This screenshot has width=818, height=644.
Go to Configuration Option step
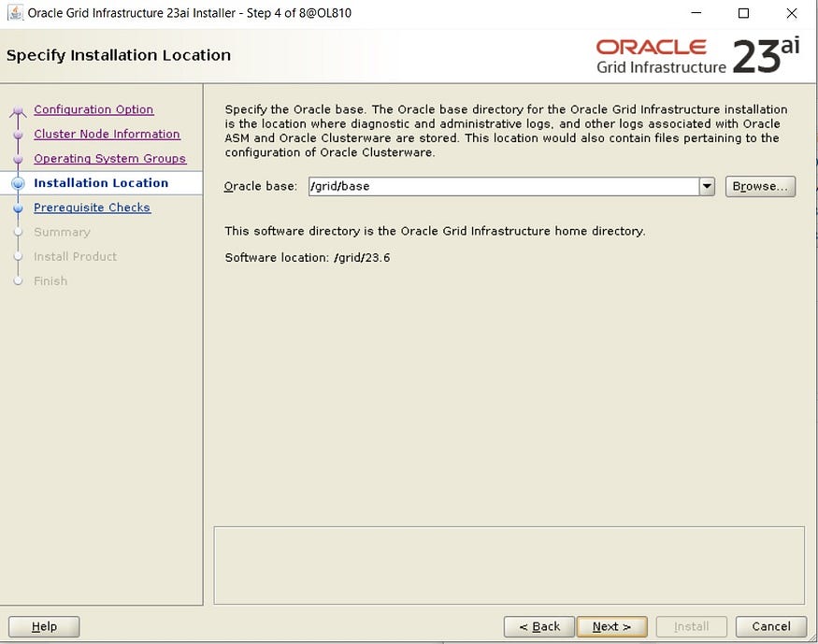coord(93,109)
